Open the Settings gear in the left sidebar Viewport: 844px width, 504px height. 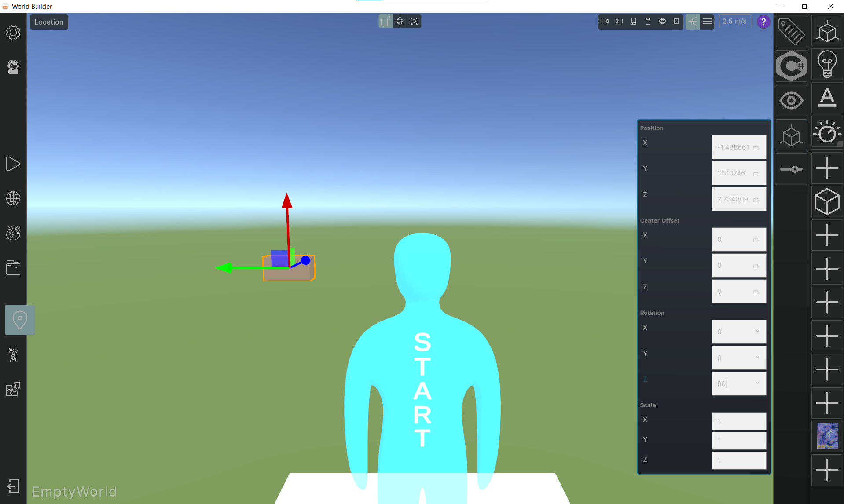pyautogui.click(x=13, y=32)
